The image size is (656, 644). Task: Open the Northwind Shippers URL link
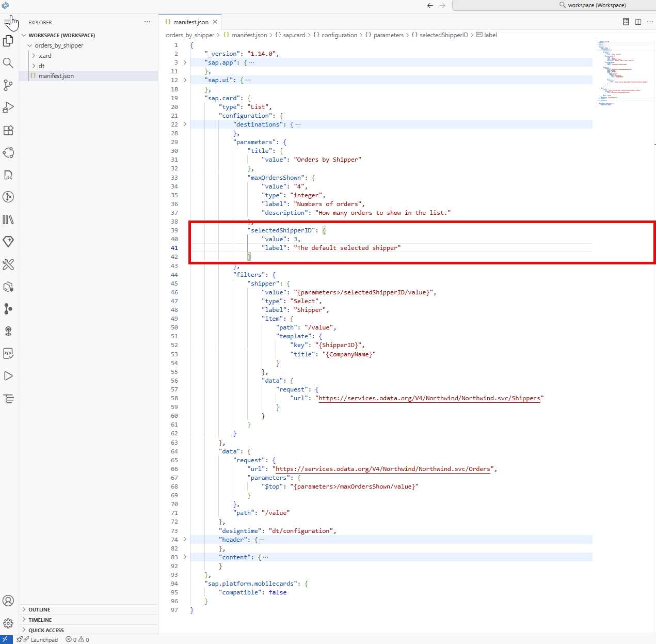pyautogui.click(x=429, y=398)
